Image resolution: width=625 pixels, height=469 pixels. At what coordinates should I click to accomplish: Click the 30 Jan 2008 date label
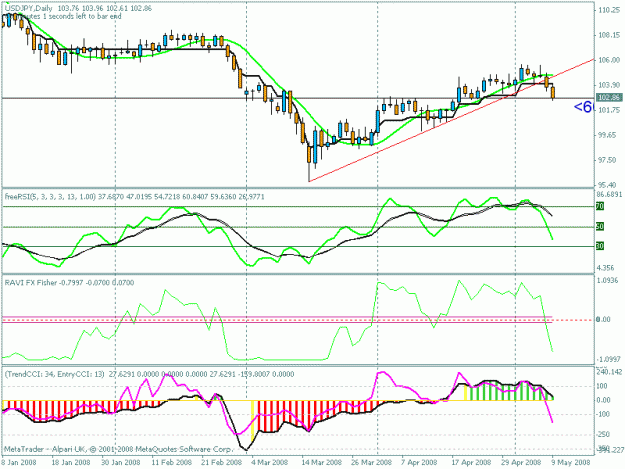click(x=121, y=463)
